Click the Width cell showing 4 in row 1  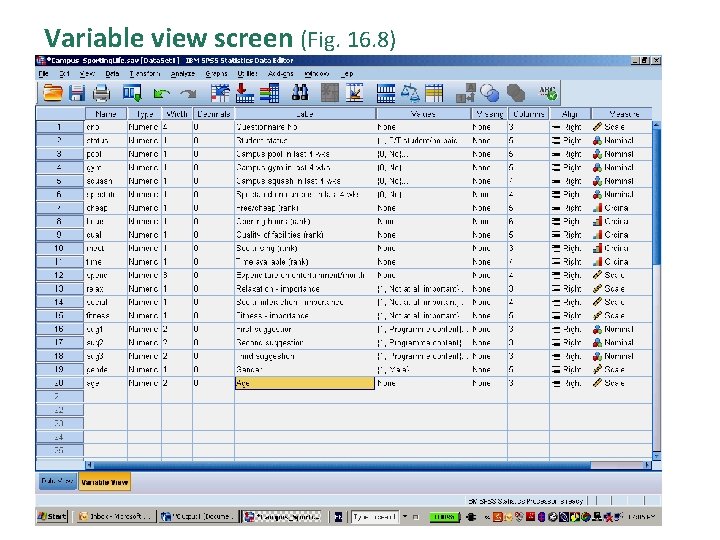pos(177,127)
